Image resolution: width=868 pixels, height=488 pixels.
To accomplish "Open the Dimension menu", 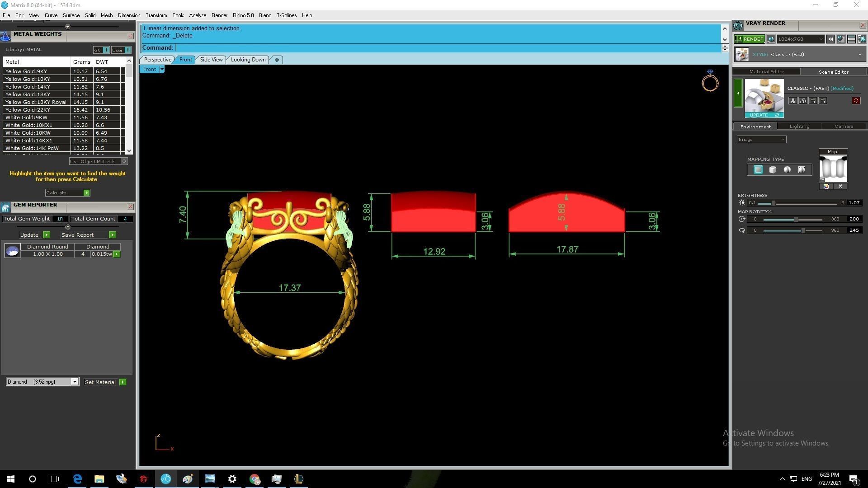I will (x=129, y=15).
